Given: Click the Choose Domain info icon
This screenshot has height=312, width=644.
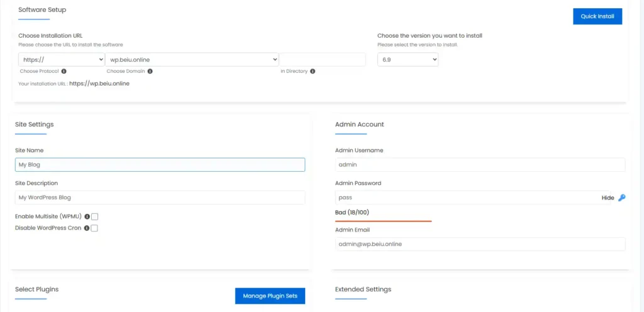Looking at the screenshot, I should [x=150, y=71].
